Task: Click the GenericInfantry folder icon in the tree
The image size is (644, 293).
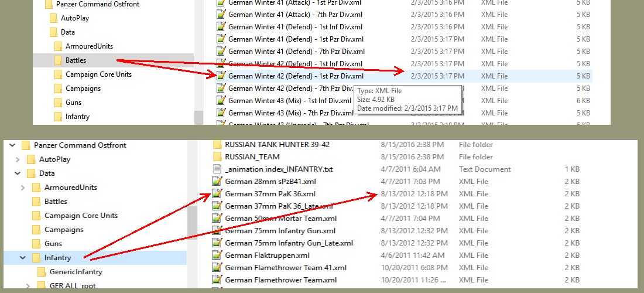Action: [x=41, y=272]
